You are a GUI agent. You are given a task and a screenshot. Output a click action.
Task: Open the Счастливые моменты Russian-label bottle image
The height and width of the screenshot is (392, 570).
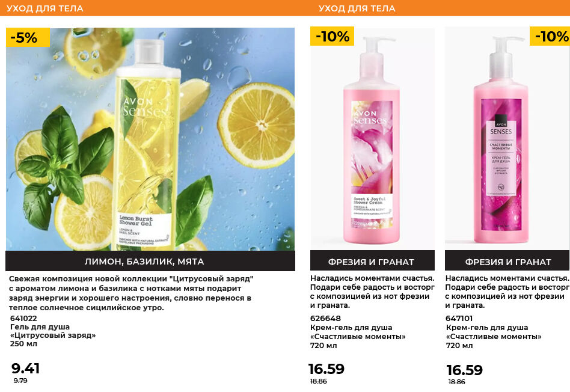(x=507, y=138)
